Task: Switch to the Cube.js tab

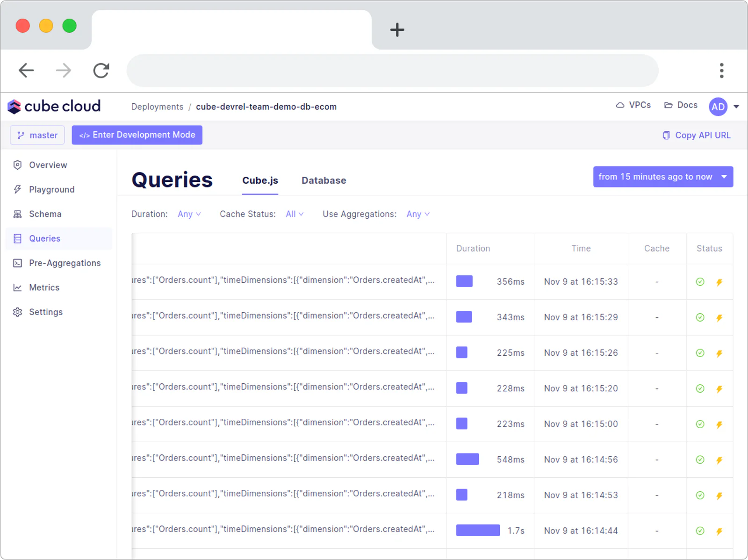Action: pyautogui.click(x=260, y=180)
